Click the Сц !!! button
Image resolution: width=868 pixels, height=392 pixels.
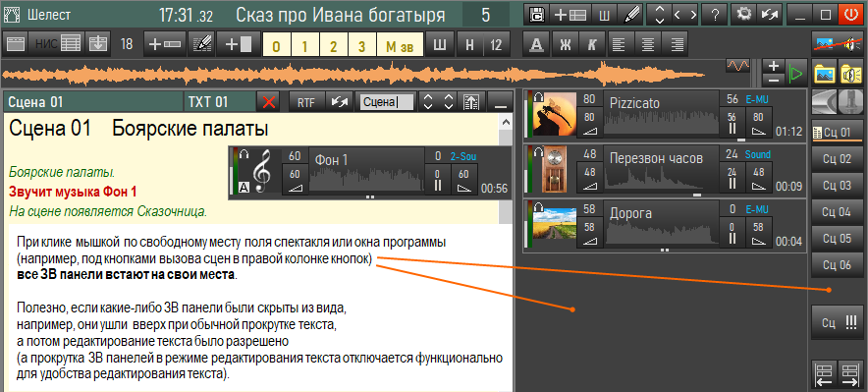point(836,323)
